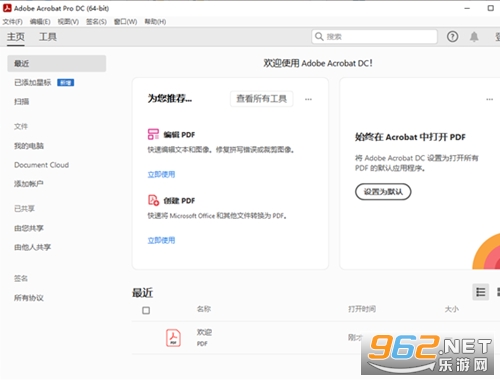Screen dimensions: 500x381
Task: Select 已添加星标 in the sidebar
Action: (x=33, y=82)
